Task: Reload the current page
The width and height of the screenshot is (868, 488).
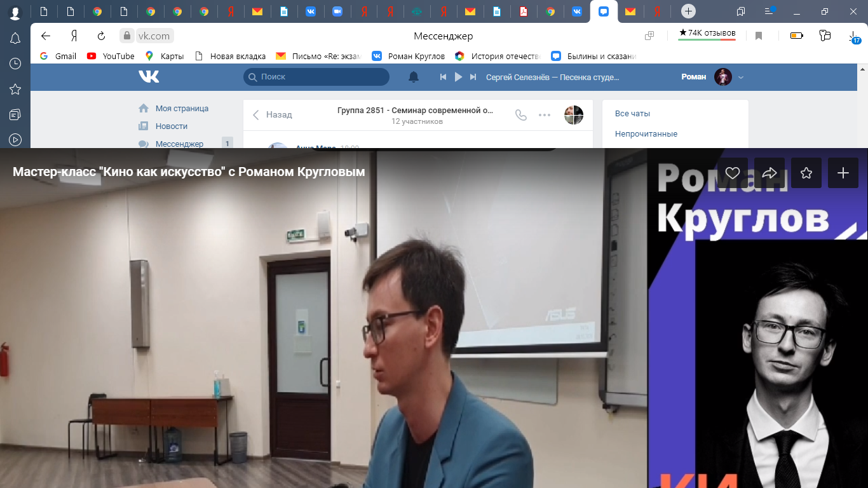Action: pos(101,36)
